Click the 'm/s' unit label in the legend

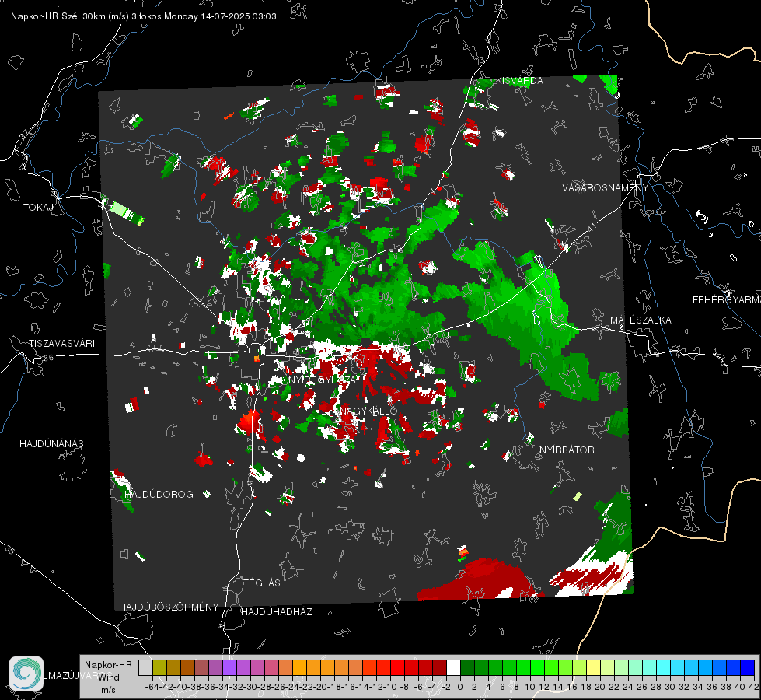click(x=109, y=689)
